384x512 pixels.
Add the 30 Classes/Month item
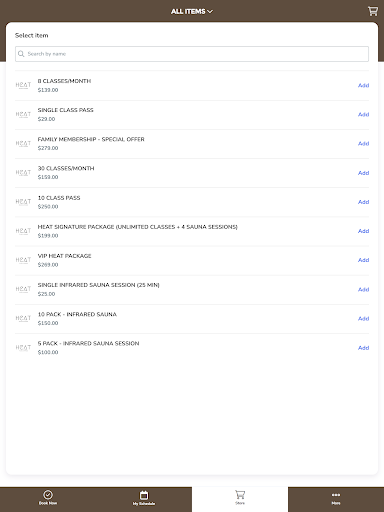[x=363, y=173]
